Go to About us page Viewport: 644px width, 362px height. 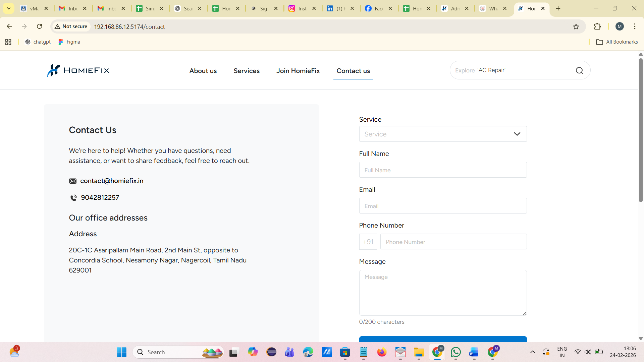click(x=203, y=71)
